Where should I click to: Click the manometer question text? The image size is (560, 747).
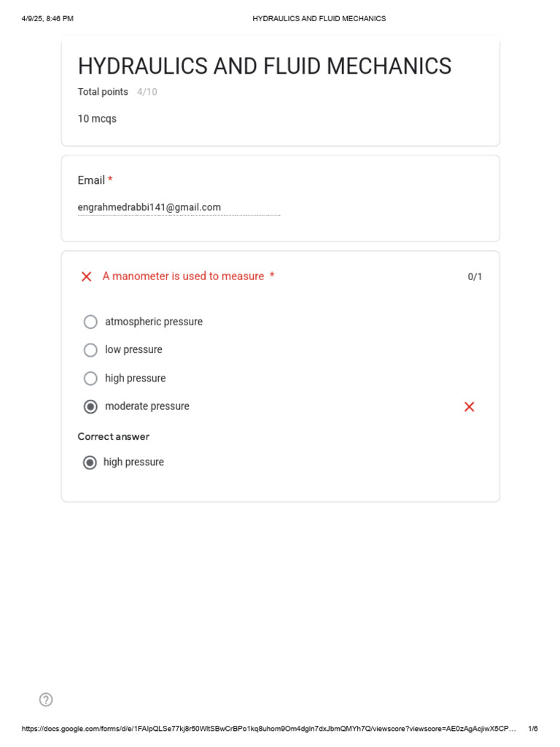(183, 276)
